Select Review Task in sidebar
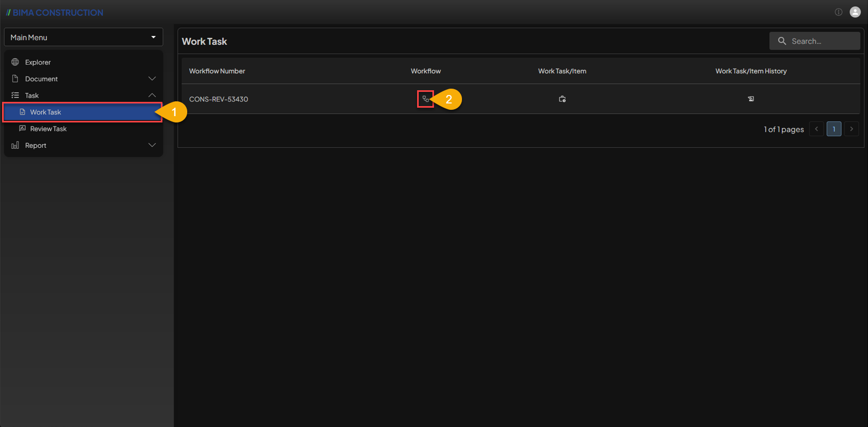The height and width of the screenshot is (427, 868). 49,129
